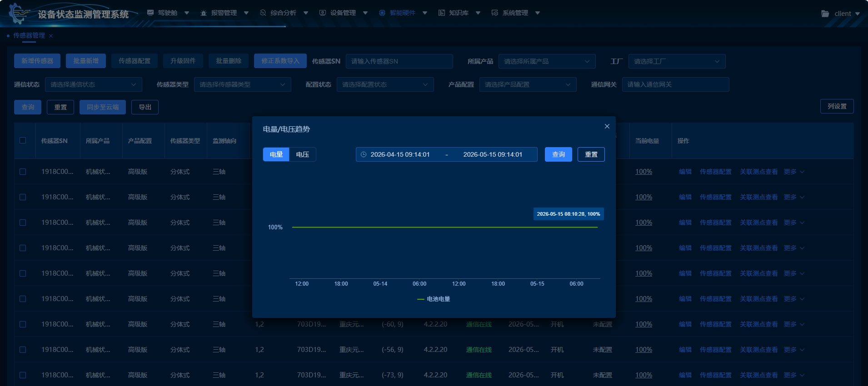Click the 传感器SN search input
Screen dimensions: 868x386
pyautogui.click(x=399, y=61)
